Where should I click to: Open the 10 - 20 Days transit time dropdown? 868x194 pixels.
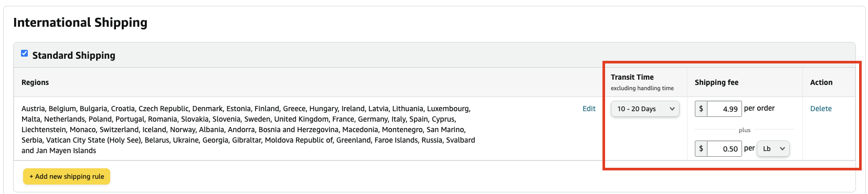645,109
